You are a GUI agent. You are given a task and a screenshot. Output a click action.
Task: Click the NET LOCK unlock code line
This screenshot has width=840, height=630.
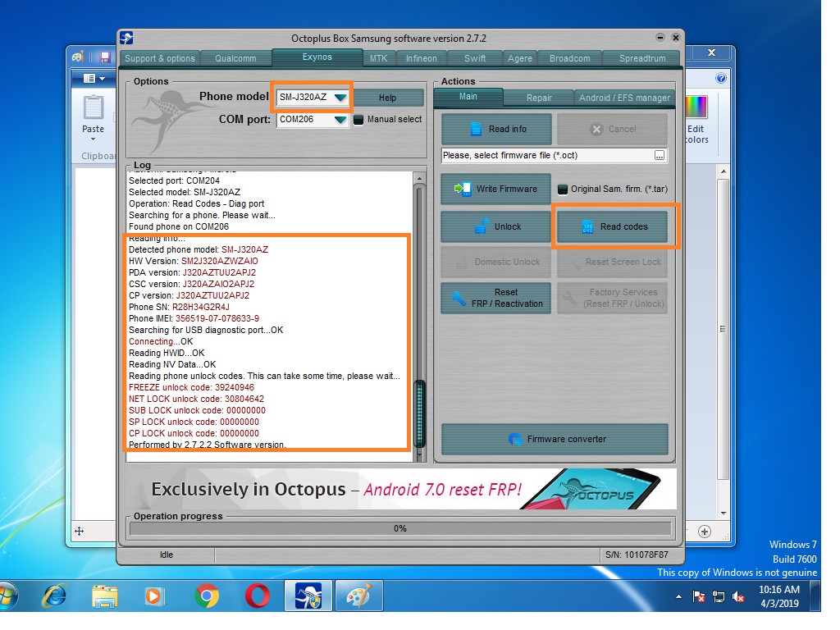coord(196,399)
